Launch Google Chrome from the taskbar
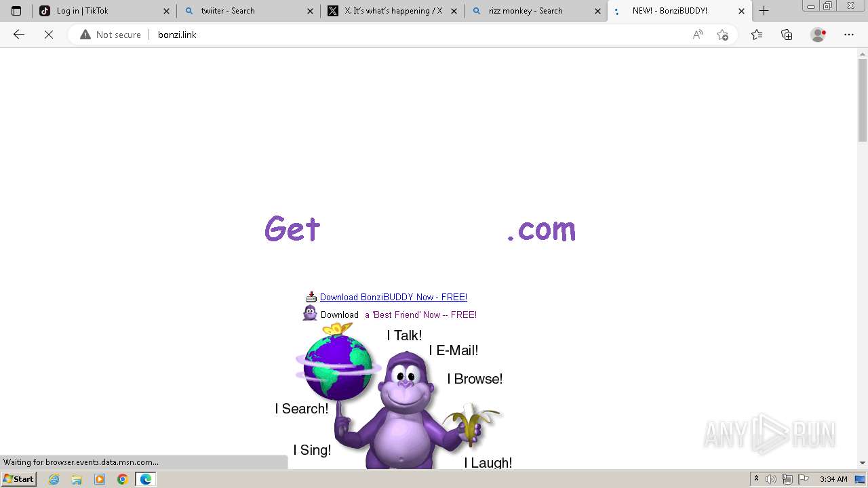868x488 pixels. 122,479
